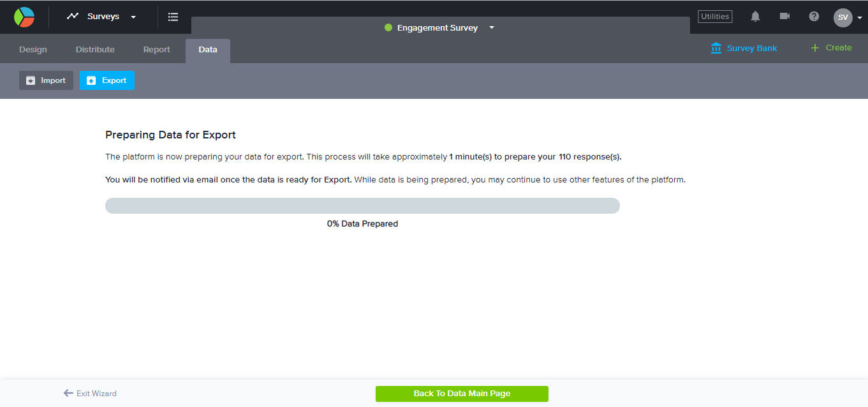Click the data preparation progress bar

362,205
